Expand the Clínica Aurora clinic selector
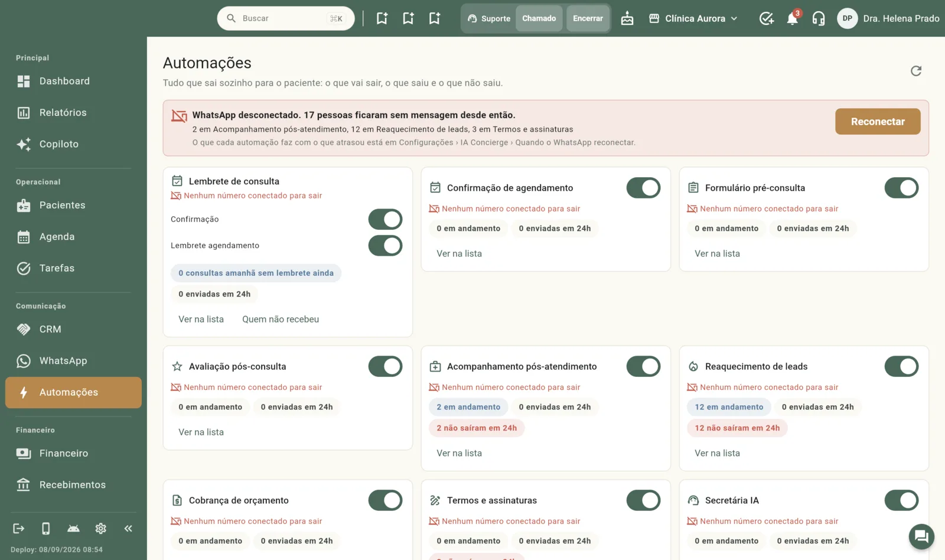The height and width of the screenshot is (560, 945). click(693, 18)
